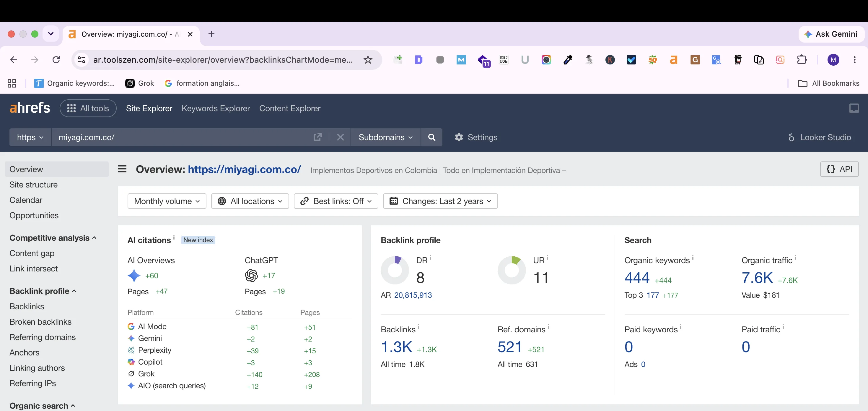This screenshot has width=868, height=411.
Task: Select Overview in the sidebar
Action: pyautogui.click(x=57, y=169)
